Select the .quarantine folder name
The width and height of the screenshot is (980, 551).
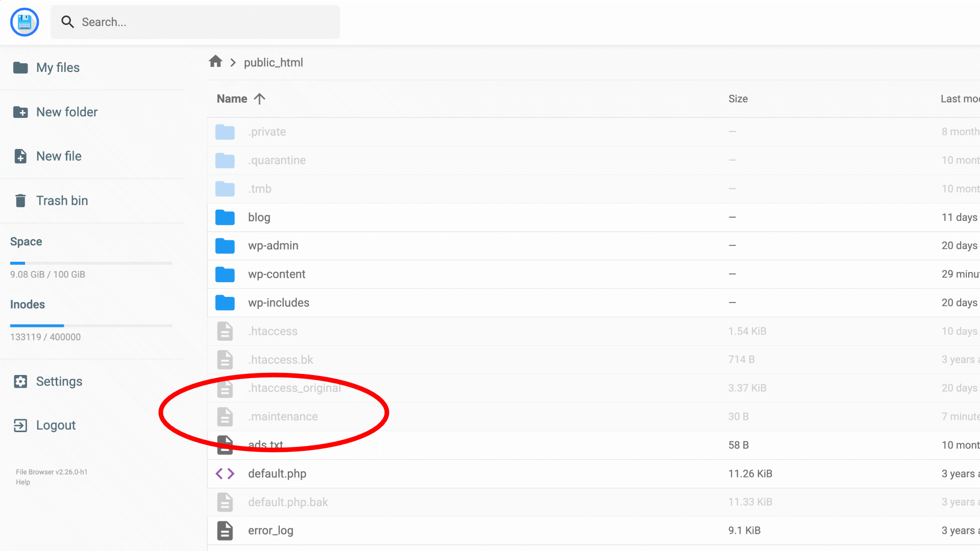(277, 160)
